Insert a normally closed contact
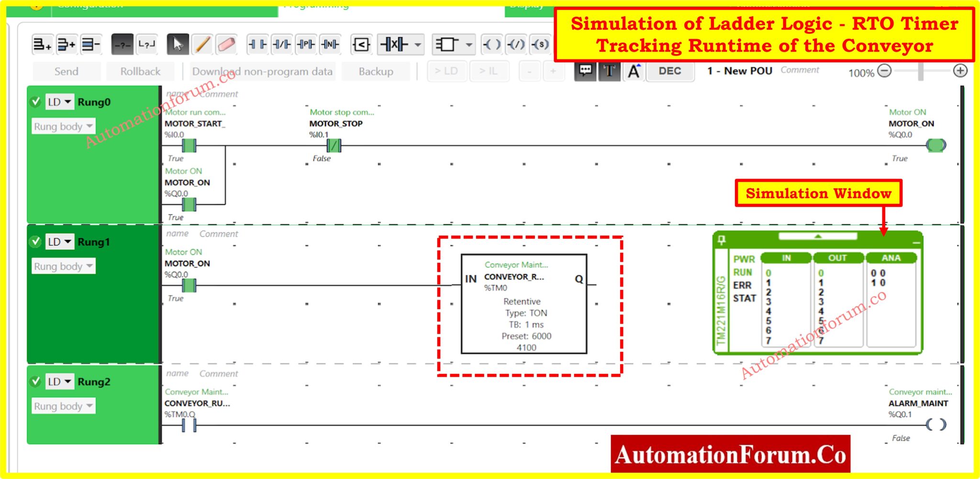 click(x=282, y=44)
